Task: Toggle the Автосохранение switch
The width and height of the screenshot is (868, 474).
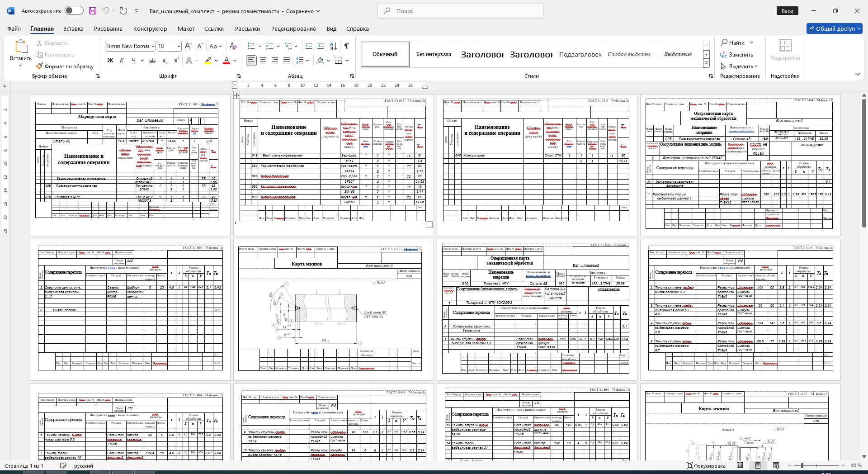Action: point(74,11)
